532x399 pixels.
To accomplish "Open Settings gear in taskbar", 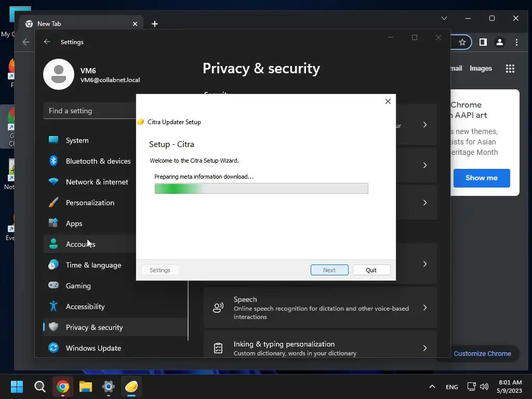I will click(x=109, y=387).
